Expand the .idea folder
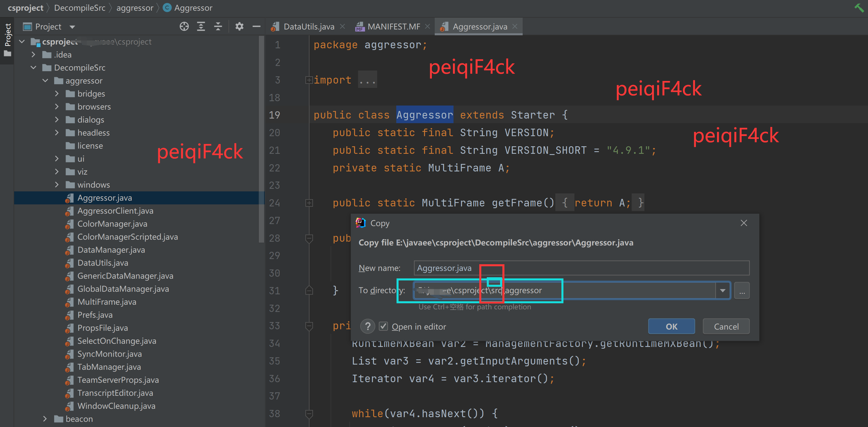The width and height of the screenshot is (868, 427). 33,55
